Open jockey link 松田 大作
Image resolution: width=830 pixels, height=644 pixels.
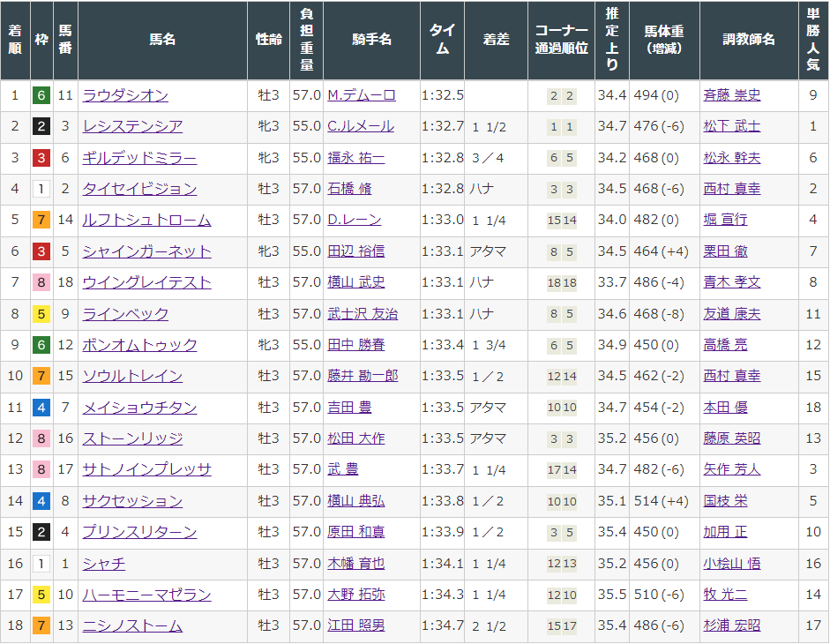356,439
